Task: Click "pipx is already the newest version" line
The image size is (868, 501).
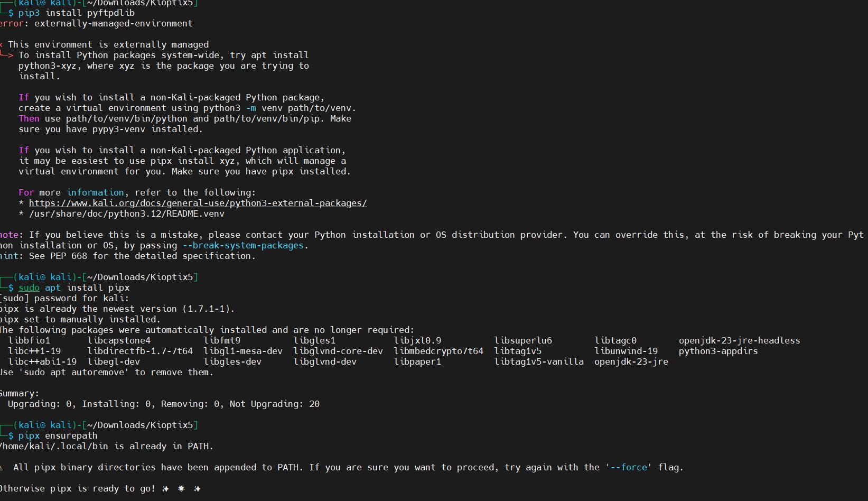Action: pos(117,309)
